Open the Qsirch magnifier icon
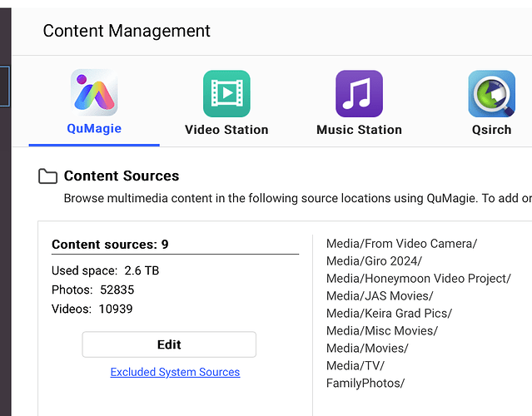This screenshot has height=416, width=532. [x=491, y=93]
